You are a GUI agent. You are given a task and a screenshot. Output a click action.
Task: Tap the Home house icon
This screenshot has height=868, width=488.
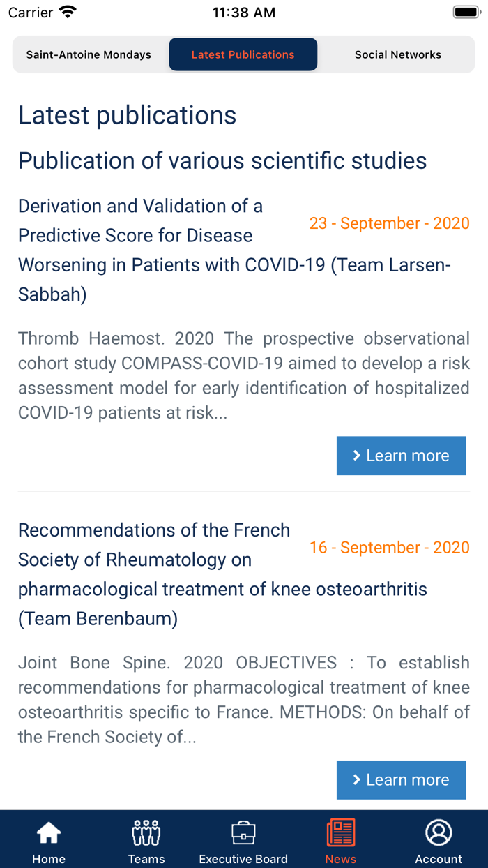coord(49,832)
